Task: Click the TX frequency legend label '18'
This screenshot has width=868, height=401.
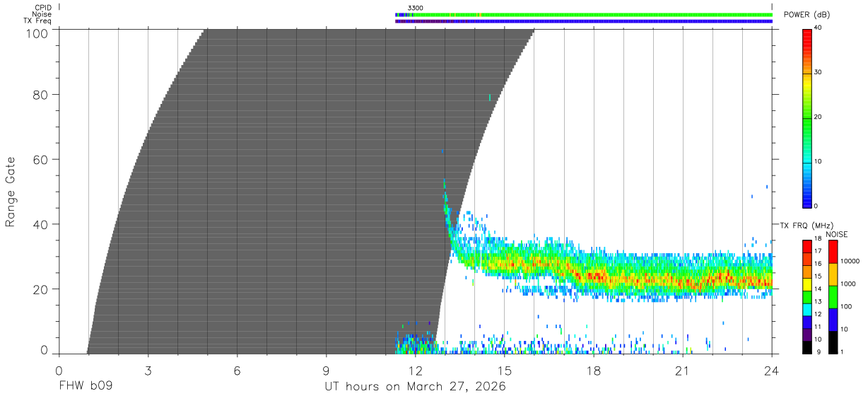Action: 817,239
